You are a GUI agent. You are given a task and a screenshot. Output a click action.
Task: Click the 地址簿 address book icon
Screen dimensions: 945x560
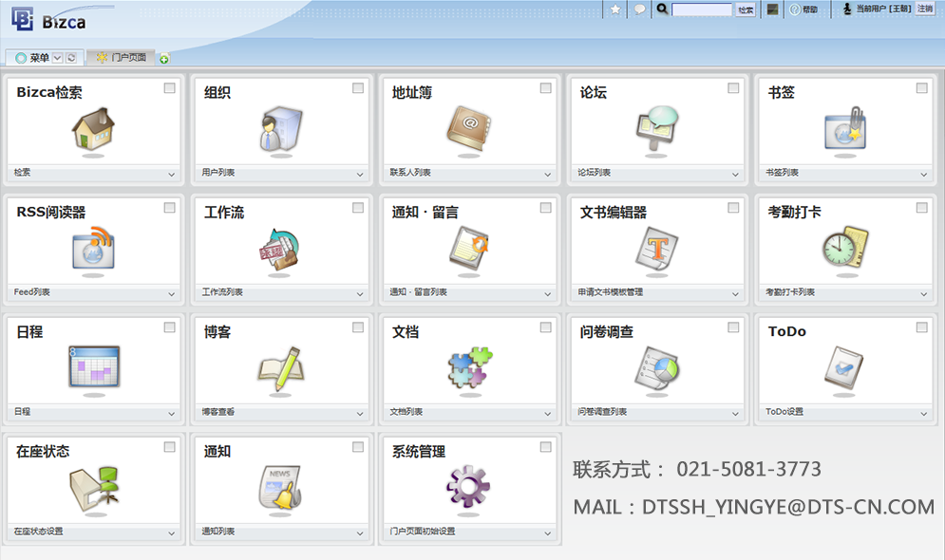click(467, 129)
